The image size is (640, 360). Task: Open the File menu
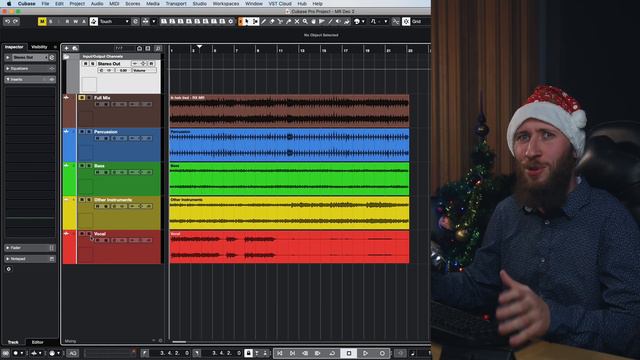(x=45, y=3)
